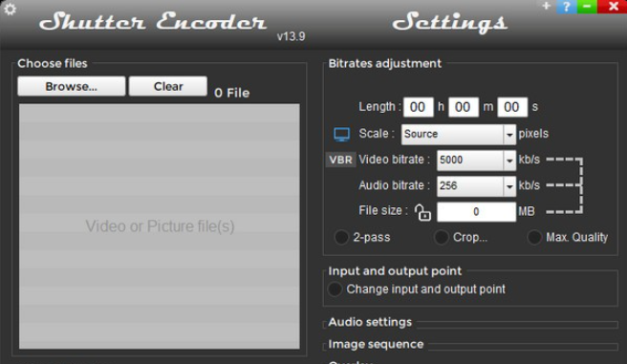Open the settings gear icon
Screen dimensions: 627x364
point(10,9)
